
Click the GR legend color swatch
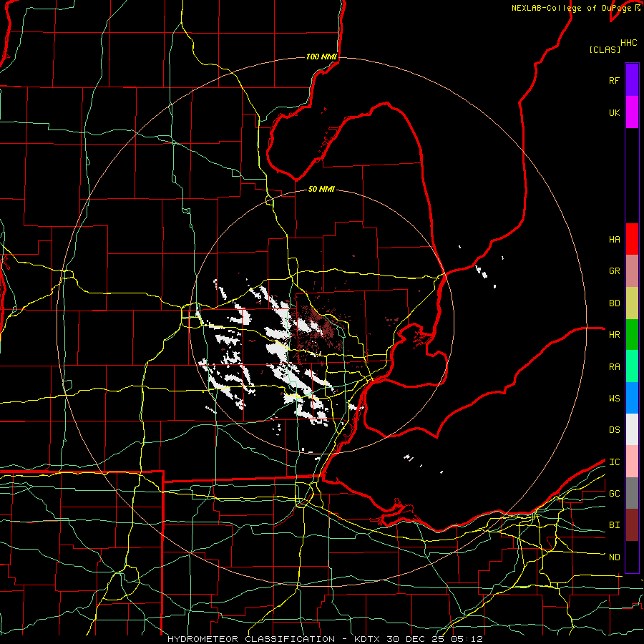tap(632, 271)
